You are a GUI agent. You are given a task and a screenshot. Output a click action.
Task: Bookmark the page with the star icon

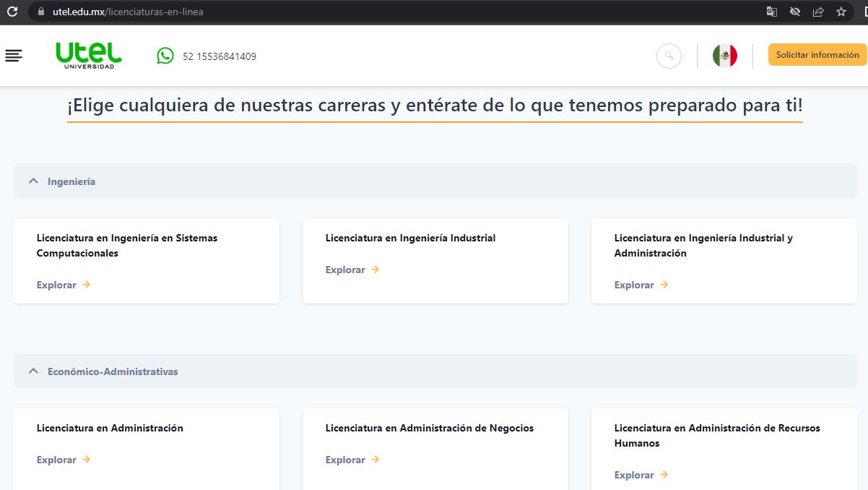tap(841, 12)
